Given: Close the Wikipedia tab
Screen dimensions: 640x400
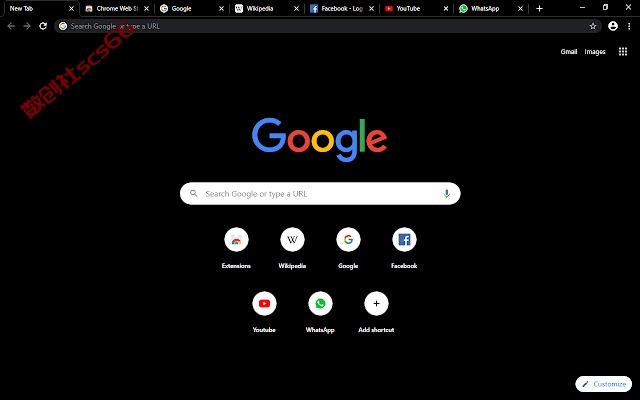Looking at the screenshot, I should [296, 9].
